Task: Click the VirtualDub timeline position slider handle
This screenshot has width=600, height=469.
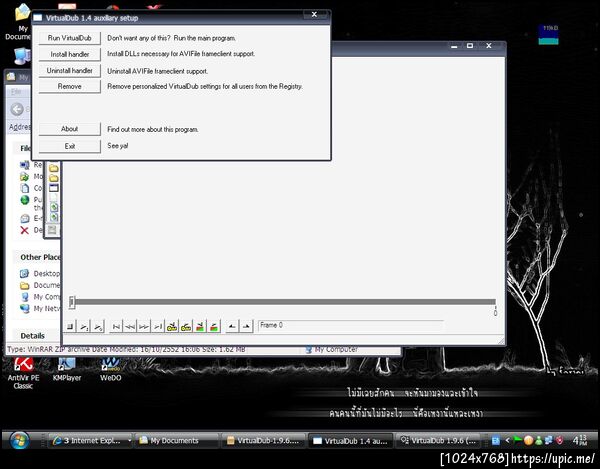Action: (72, 302)
